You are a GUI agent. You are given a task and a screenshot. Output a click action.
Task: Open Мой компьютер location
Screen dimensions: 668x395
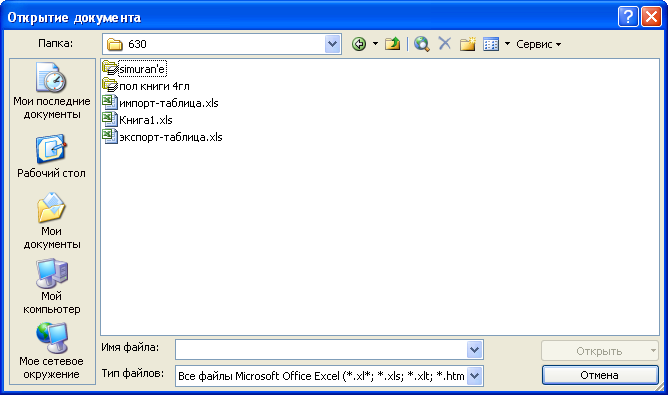pyautogui.click(x=52, y=286)
